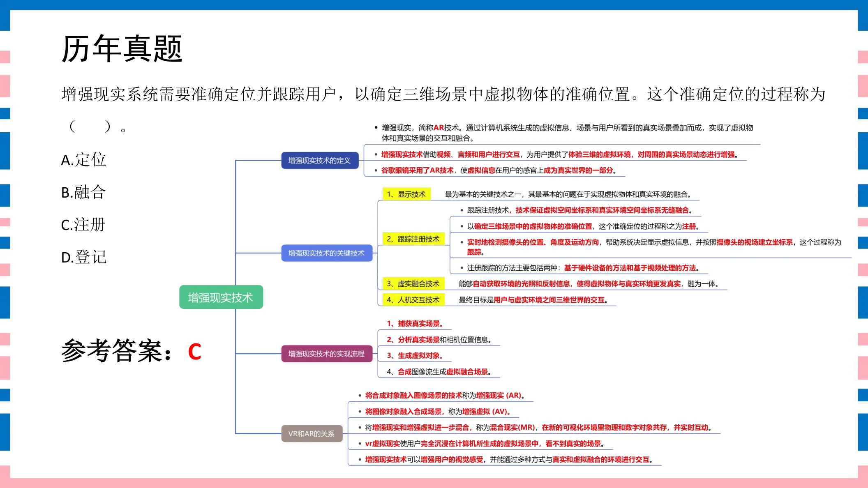Click the text 最为基本的关键技术之一
This screenshot has height=488, width=868.
pos(569,194)
